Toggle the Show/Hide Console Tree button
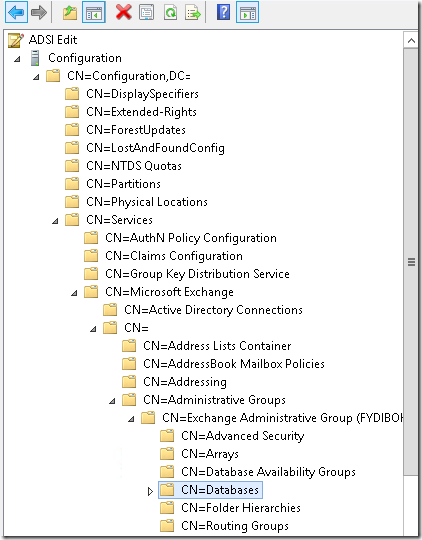 (94, 13)
